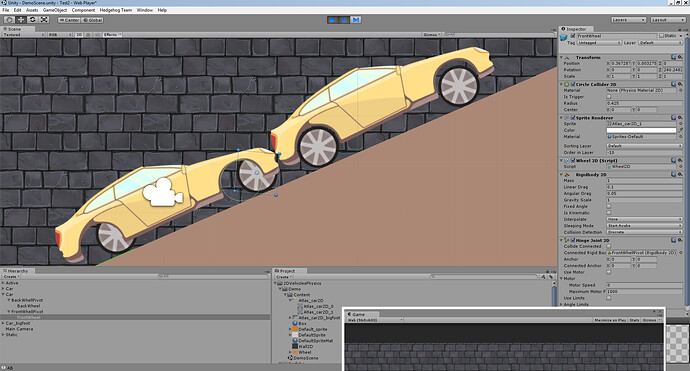Open Sprite Renderer gear settings

680,118
